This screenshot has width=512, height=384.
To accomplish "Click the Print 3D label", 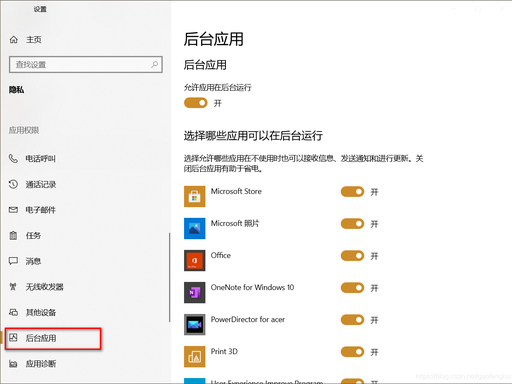I will (224, 351).
